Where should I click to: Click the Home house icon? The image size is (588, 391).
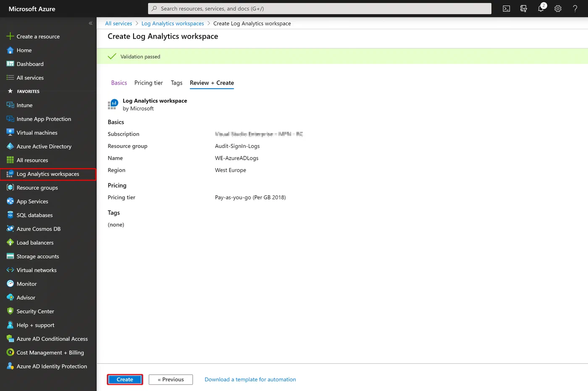(10, 50)
